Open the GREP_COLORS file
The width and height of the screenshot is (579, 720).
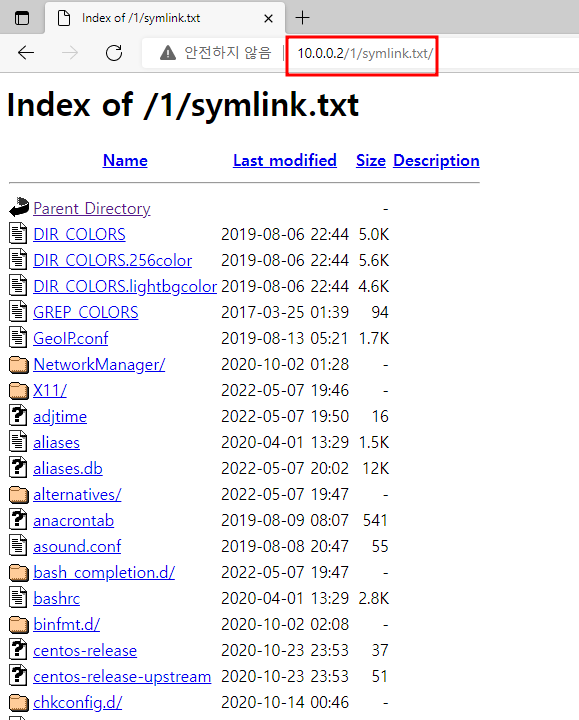pyautogui.click(x=85, y=312)
